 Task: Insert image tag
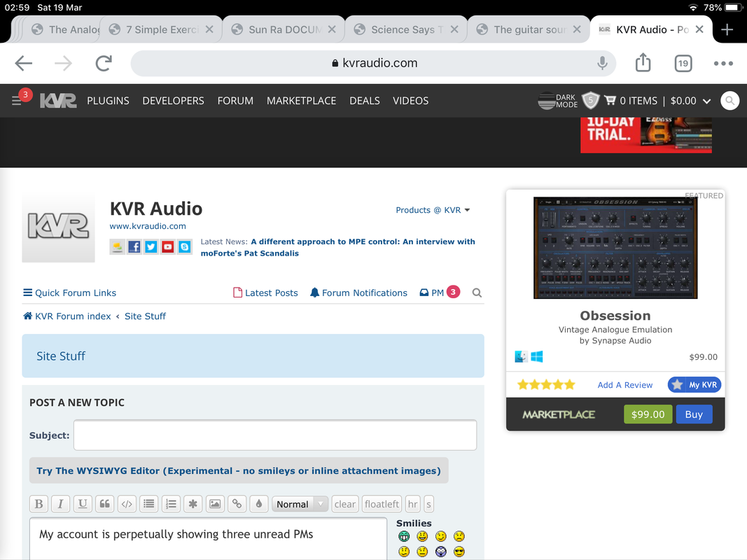pyautogui.click(x=215, y=504)
